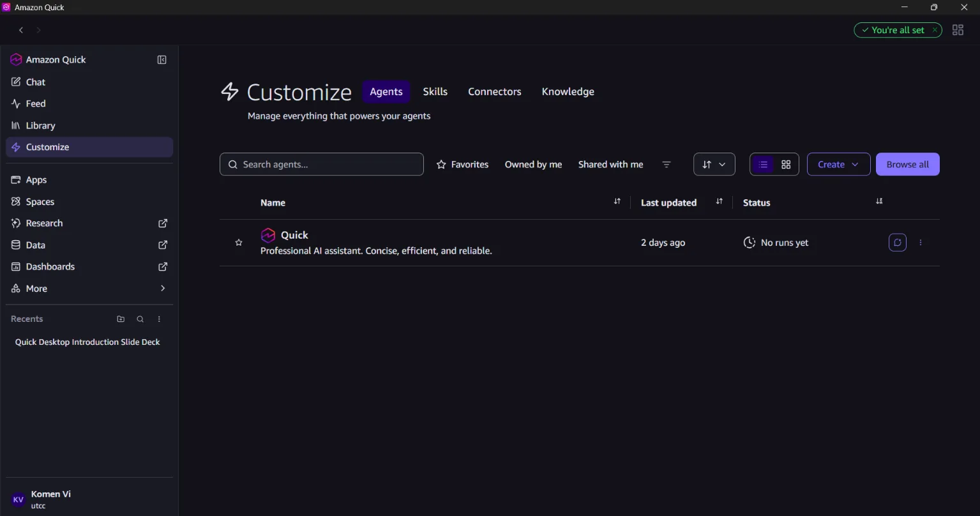Open Quick Desktop Introduction Slide Deck

coord(87,342)
